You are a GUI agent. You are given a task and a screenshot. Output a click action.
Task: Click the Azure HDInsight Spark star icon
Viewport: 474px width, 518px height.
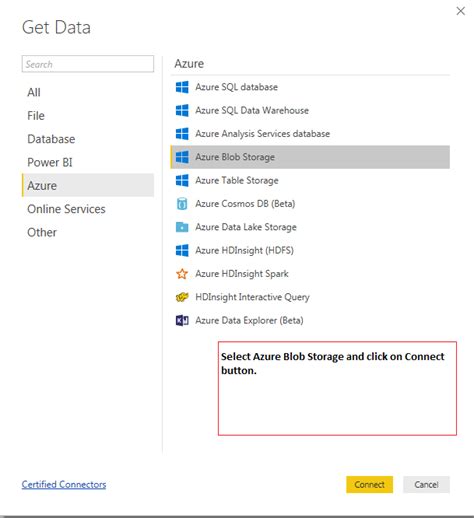coord(182,274)
